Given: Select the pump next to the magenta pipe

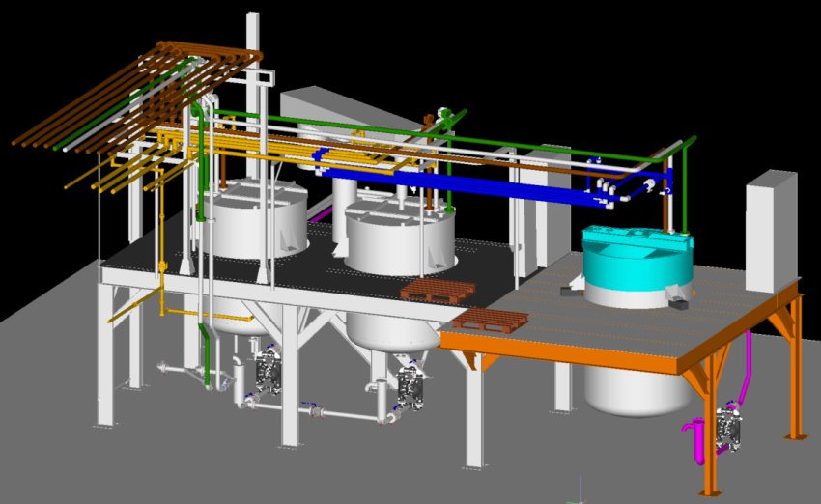Looking at the screenshot, I should click(x=726, y=428).
